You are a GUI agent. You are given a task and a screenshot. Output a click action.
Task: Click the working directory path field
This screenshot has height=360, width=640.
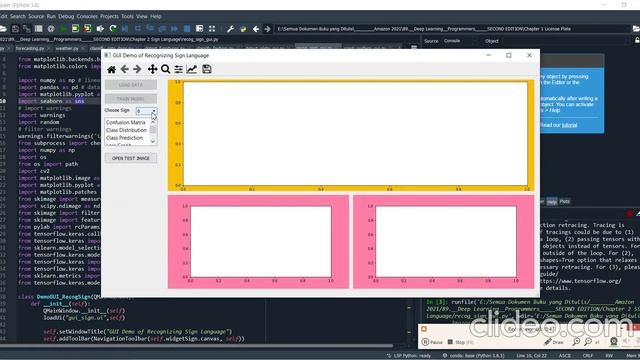pos(452,29)
